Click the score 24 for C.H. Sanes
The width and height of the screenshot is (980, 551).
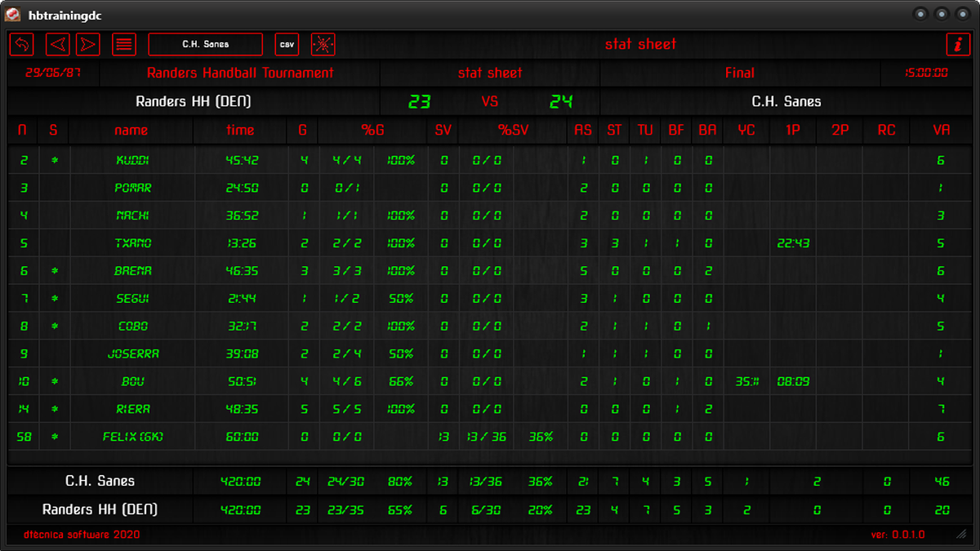pos(561,102)
